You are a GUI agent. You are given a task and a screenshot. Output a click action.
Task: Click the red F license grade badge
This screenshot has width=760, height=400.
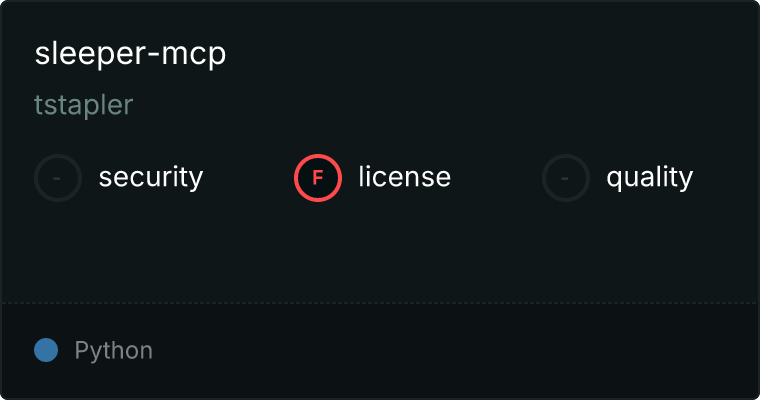tap(318, 178)
